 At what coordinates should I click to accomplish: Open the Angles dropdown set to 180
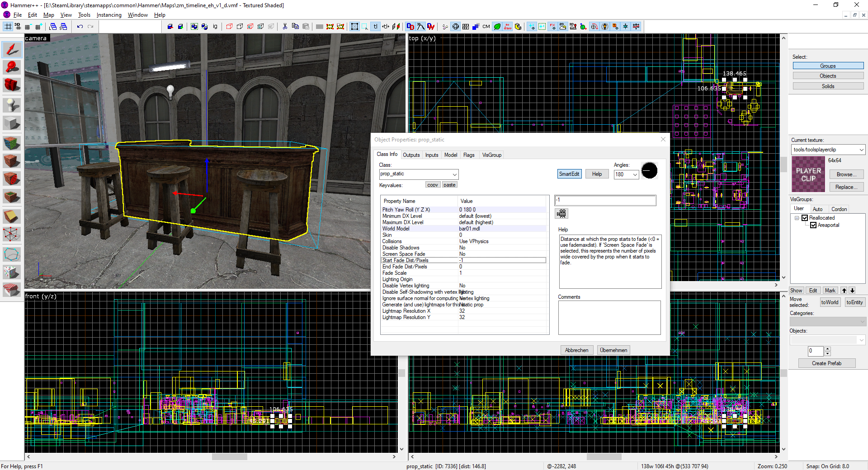click(x=635, y=174)
